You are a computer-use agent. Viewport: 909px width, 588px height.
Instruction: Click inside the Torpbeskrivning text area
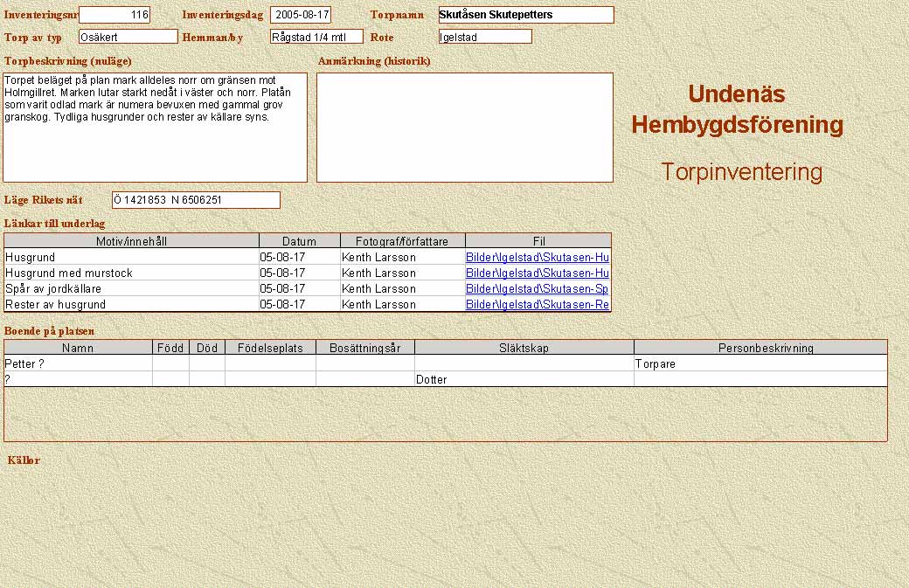[x=156, y=127]
